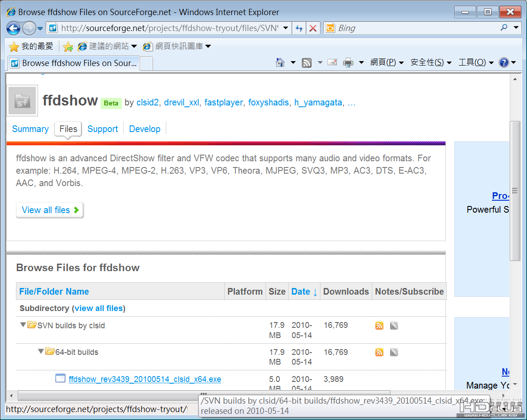This screenshot has height=420, width=527.
Task: Click the sf site icon in the address bar
Action: pyautogui.click(x=53, y=28)
